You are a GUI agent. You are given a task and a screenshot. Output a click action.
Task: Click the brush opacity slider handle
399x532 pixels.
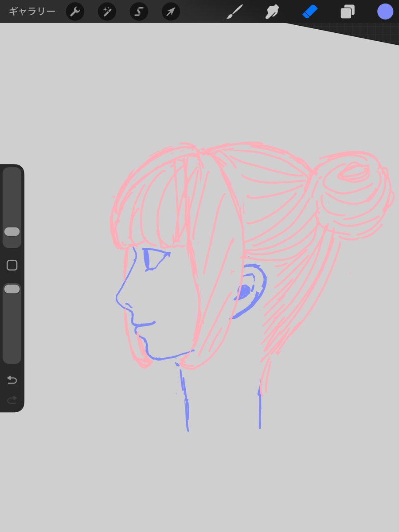[12, 289]
